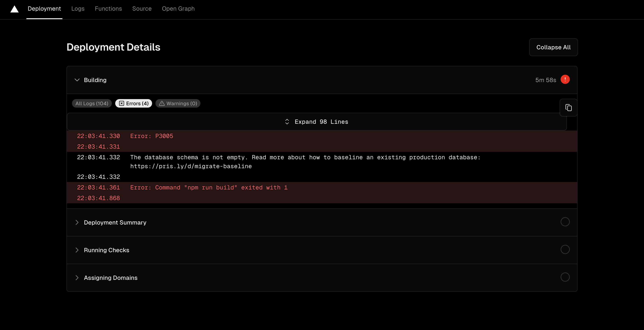Click the status circle beside Running Checks
This screenshot has height=330, width=644.
click(x=565, y=250)
